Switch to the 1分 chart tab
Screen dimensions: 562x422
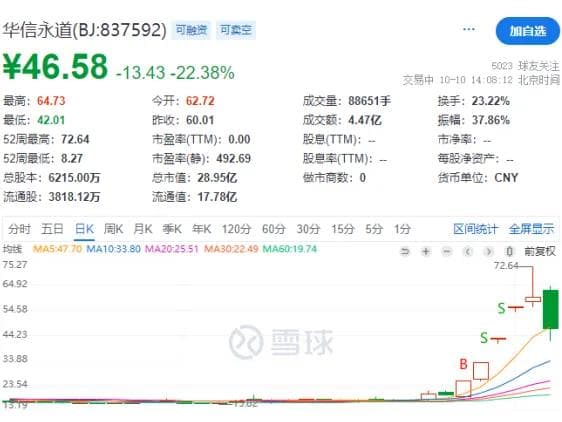[402, 229]
